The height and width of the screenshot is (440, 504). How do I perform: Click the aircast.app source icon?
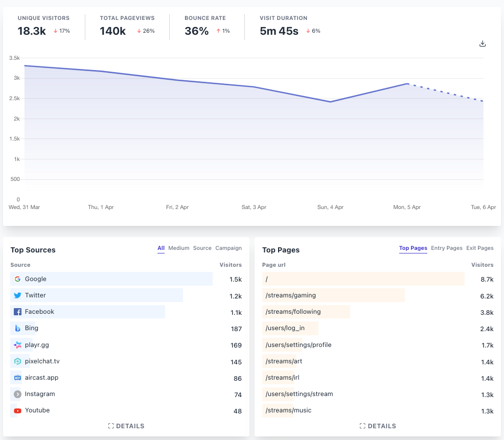(x=18, y=378)
